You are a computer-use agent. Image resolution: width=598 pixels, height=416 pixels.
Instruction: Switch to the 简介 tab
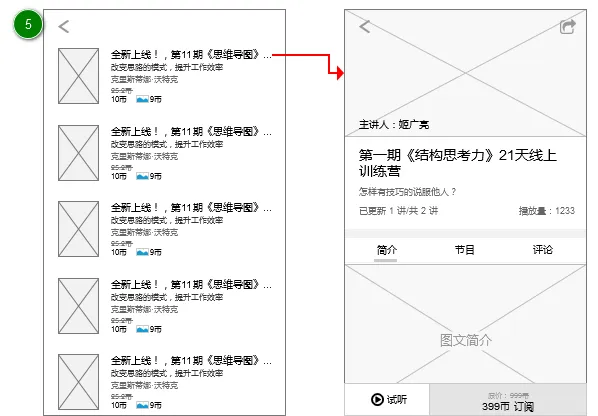tap(386, 250)
